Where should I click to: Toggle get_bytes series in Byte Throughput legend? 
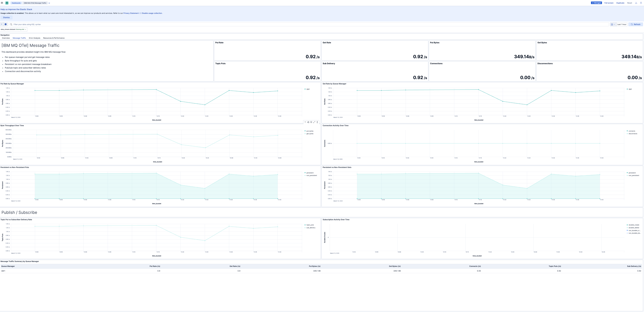point(310,134)
